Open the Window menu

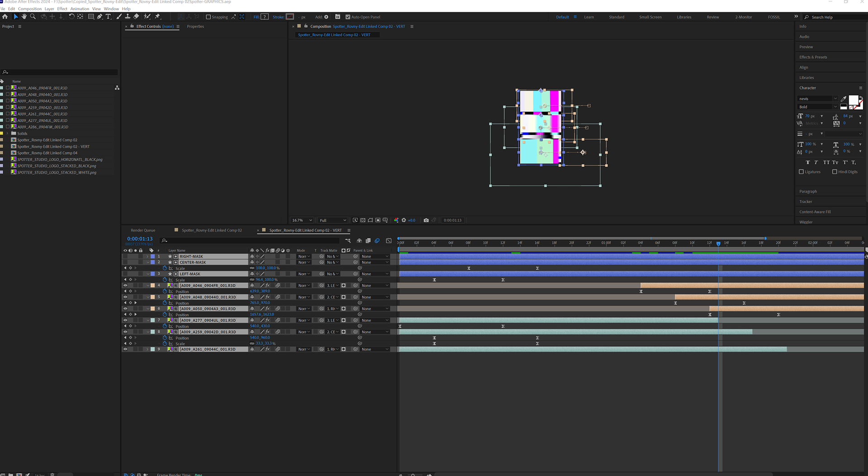pyautogui.click(x=111, y=9)
